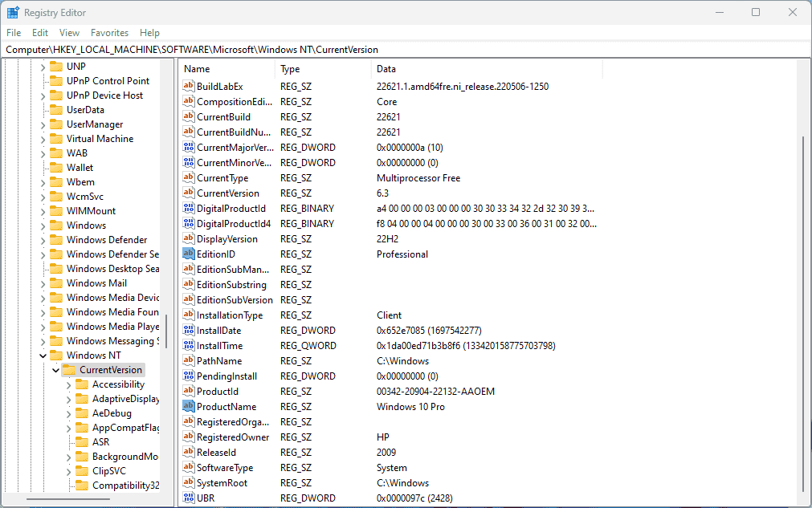Click the SoftwareType value name
This screenshot has height=508, width=812.
225,468
